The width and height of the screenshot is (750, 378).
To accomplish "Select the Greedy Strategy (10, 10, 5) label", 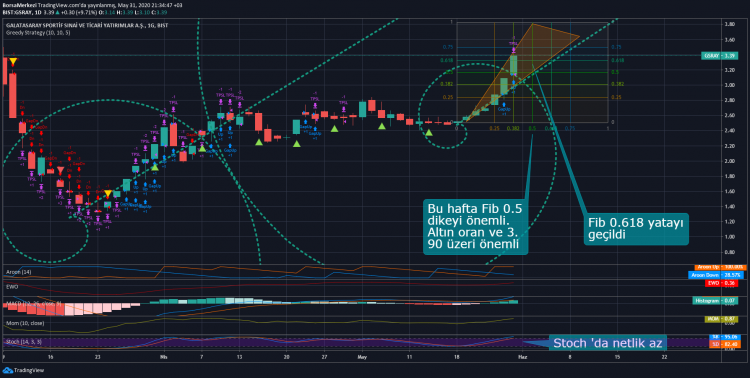I will 38,33.
